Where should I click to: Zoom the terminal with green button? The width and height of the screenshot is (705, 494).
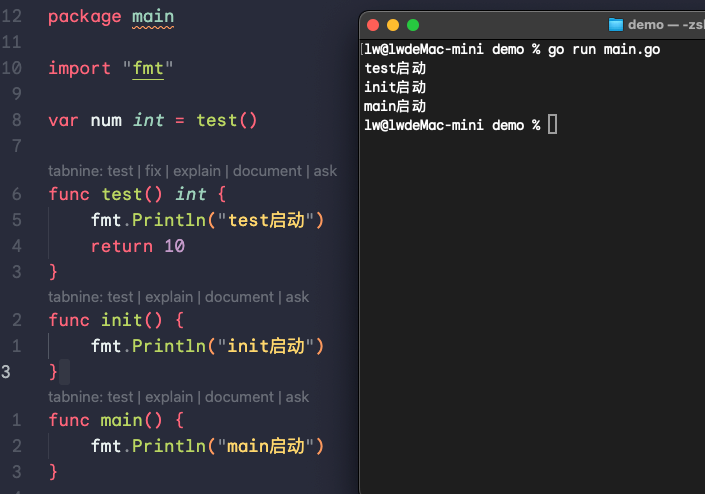(x=413, y=25)
